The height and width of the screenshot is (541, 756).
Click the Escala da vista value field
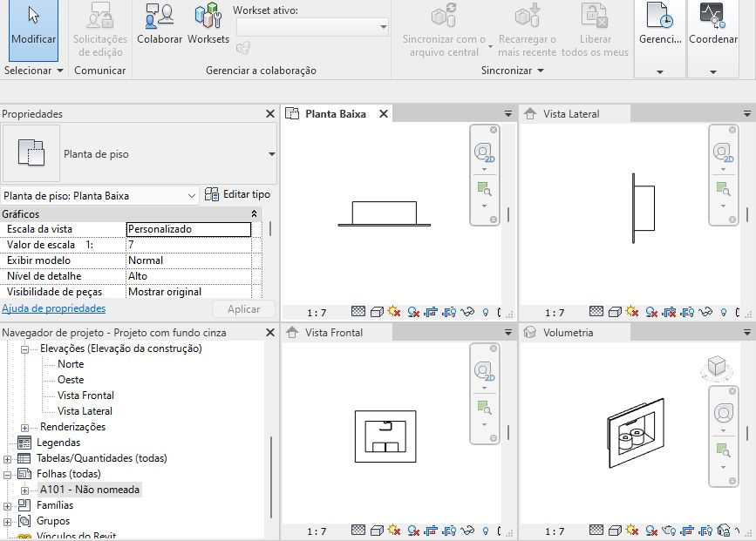click(x=188, y=229)
